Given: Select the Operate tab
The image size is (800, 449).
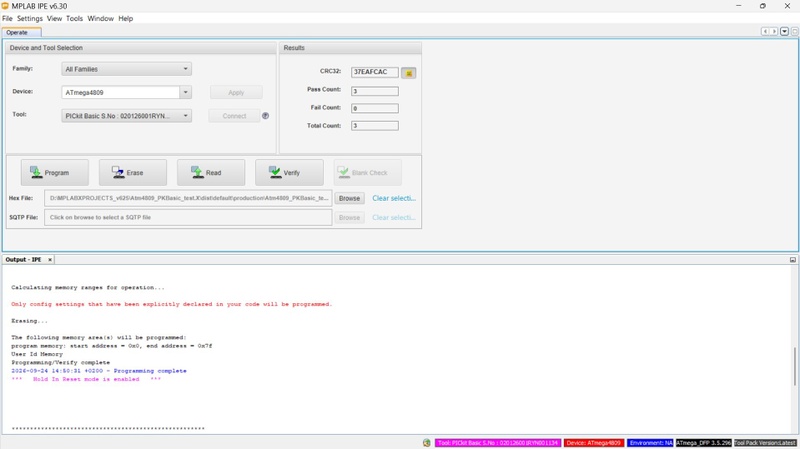Looking at the screenshot, I should (21, 32).
